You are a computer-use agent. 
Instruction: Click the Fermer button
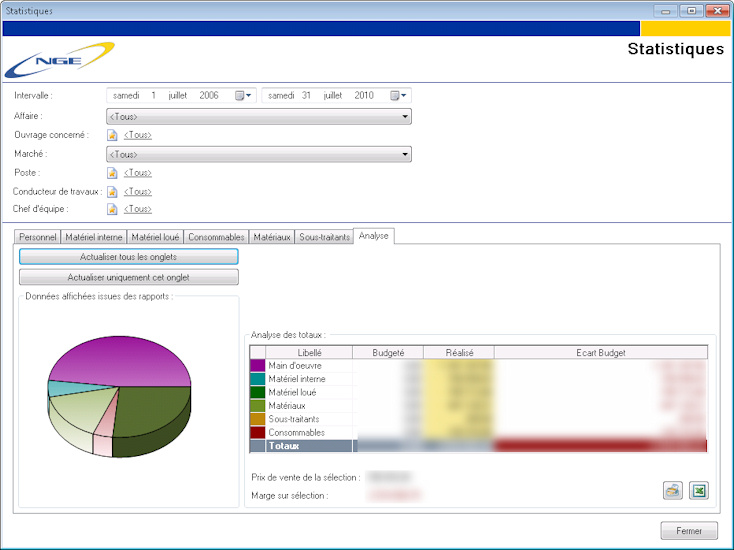[x=688, y=531]
